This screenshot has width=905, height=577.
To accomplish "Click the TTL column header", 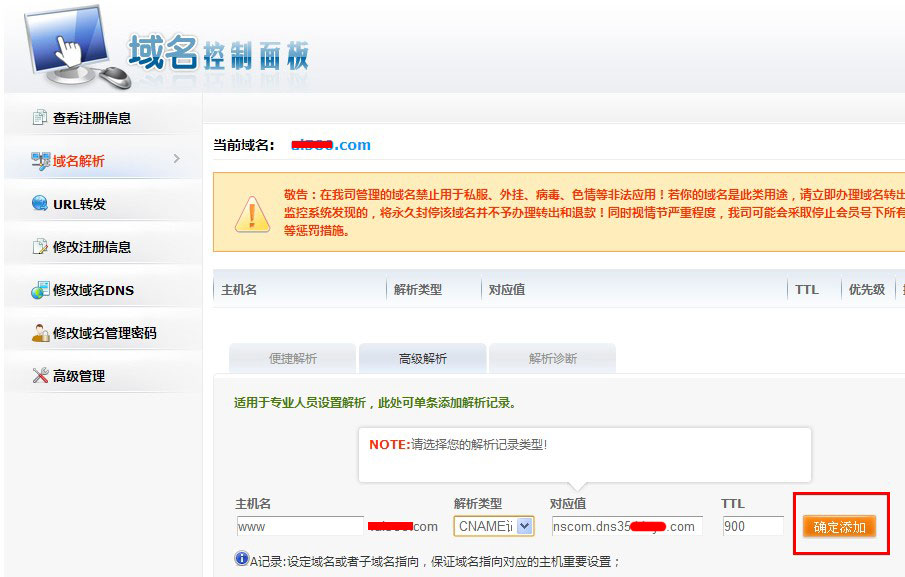I will [x=806, y=290].
